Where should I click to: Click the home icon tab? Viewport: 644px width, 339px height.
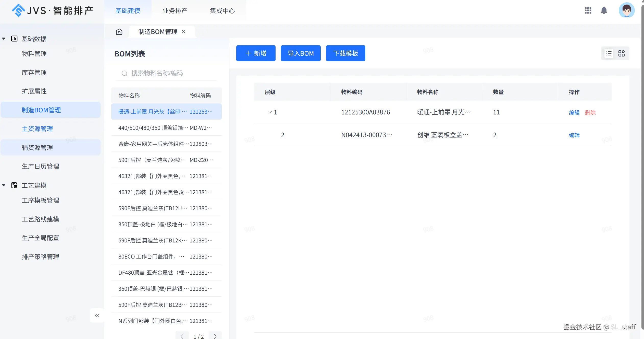119,32
